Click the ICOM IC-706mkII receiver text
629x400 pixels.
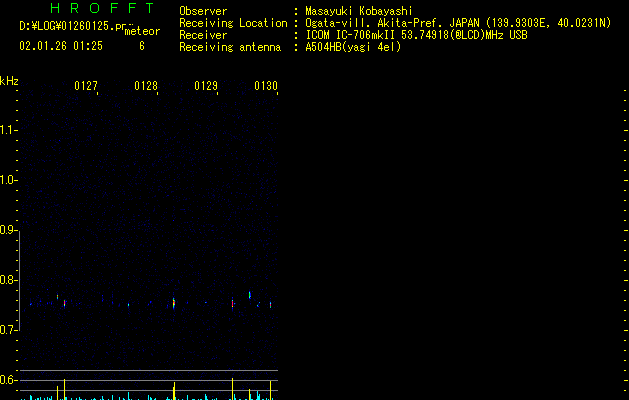(416, 35)
